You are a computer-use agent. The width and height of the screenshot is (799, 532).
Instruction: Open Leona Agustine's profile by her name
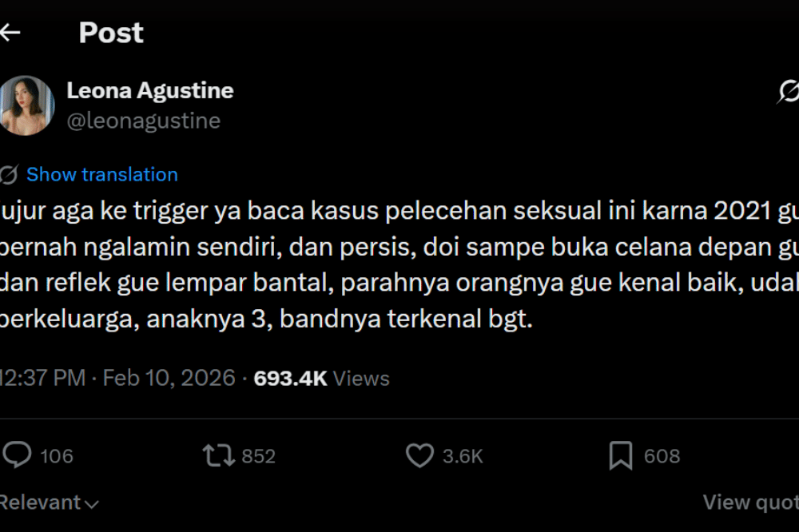pyautogui.click(x=150, y=90)
